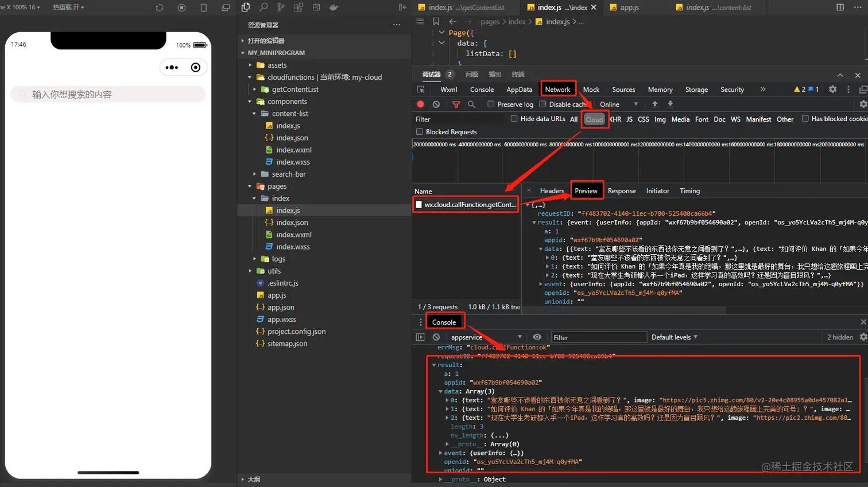The image size is (868, 487).
Task: Tick the Hide data URLs checkbox
Action: click(514, 119)
